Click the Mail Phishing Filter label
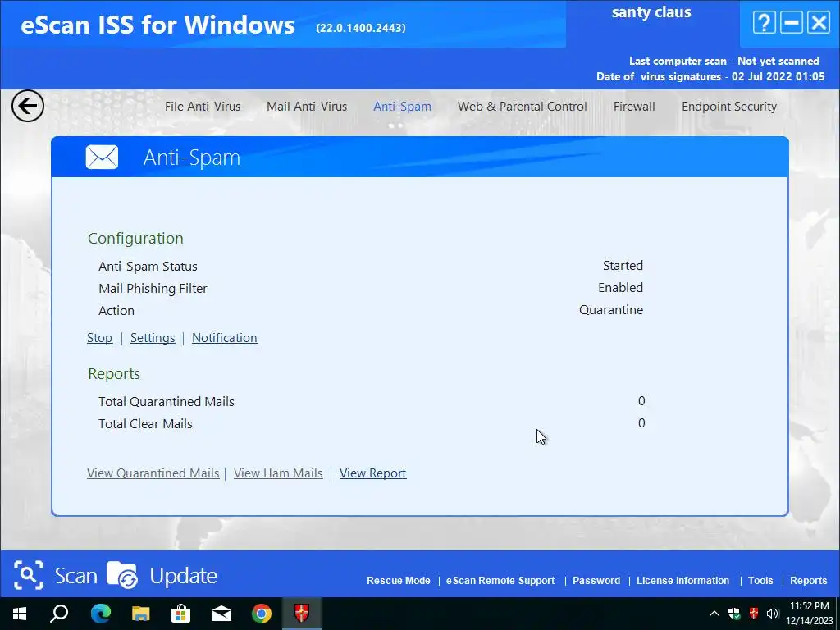The height and width of the screenshot is (630, 840). pyautogui.click(x=153, y=289)
